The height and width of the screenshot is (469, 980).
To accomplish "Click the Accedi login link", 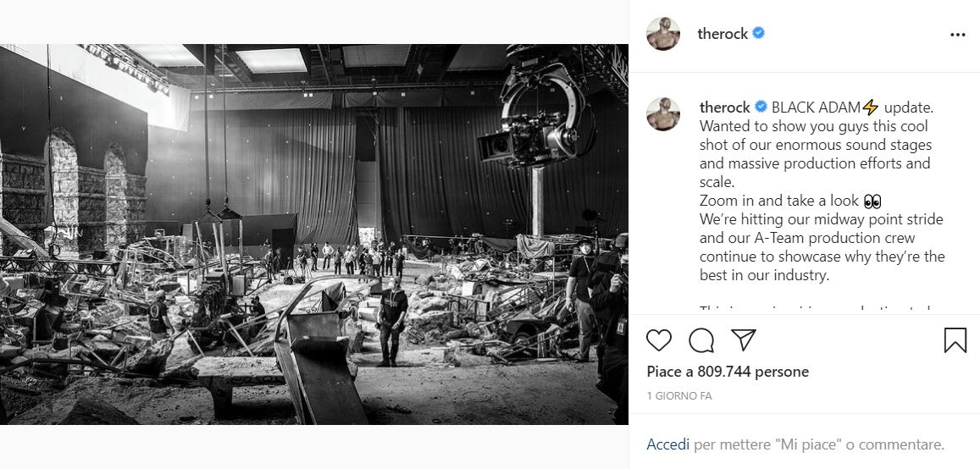I will 668,444.
